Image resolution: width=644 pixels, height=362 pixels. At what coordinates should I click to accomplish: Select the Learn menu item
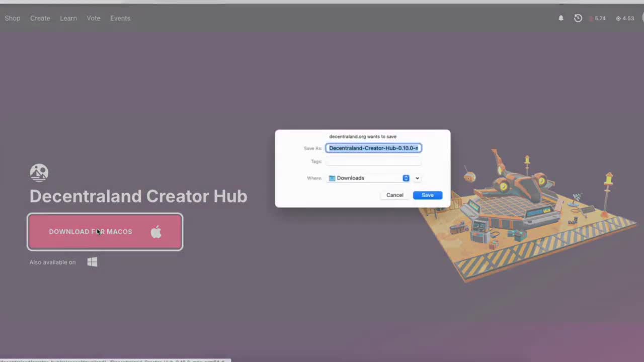68,18
